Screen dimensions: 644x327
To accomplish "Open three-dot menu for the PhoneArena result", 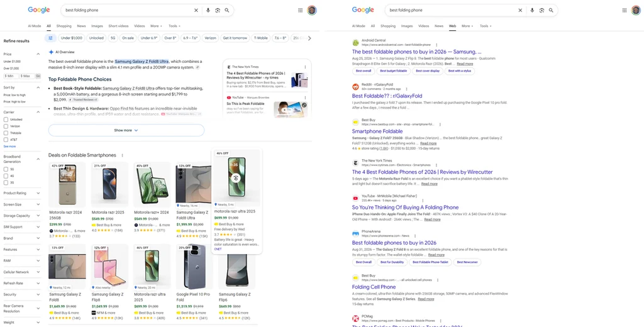I will point(415,236).
